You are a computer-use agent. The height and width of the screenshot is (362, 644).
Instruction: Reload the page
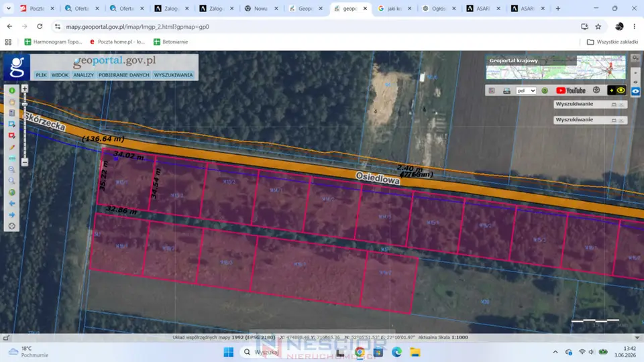[40, 27]
